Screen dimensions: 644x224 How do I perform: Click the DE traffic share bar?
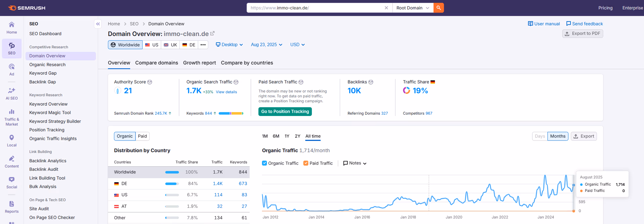pos(172,184)
